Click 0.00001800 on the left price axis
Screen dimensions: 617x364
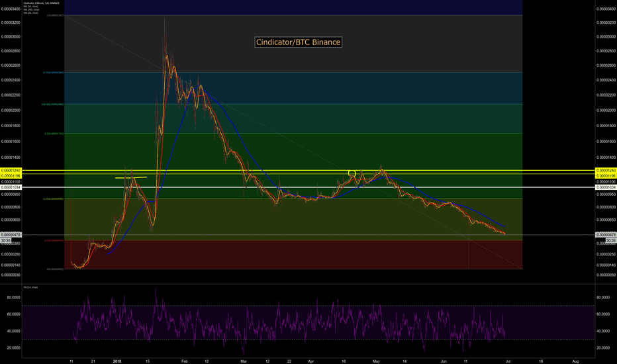tap(11, 126)
